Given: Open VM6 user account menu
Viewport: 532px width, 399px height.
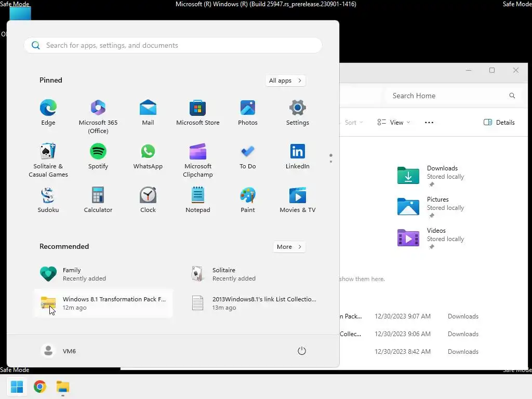Looking at the screenshot, I should click(58, 351).
